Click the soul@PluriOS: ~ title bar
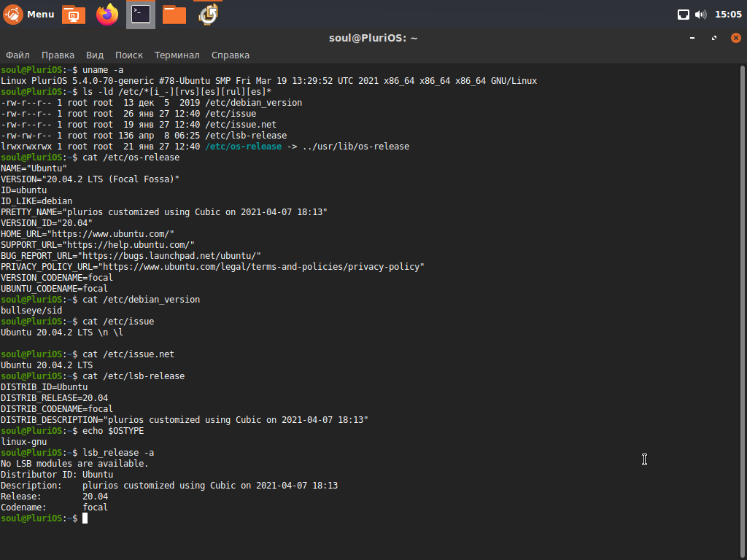This screenshot has height=560, width=747. 373,38
